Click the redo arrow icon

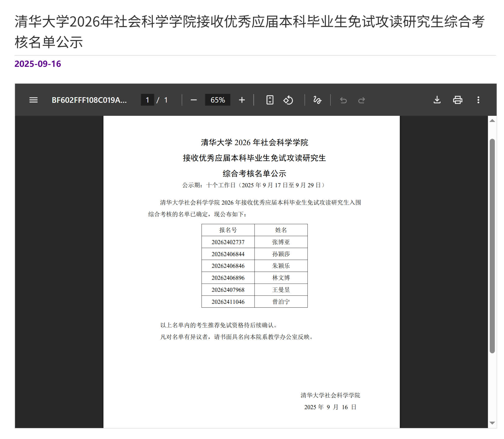[362, 100]
